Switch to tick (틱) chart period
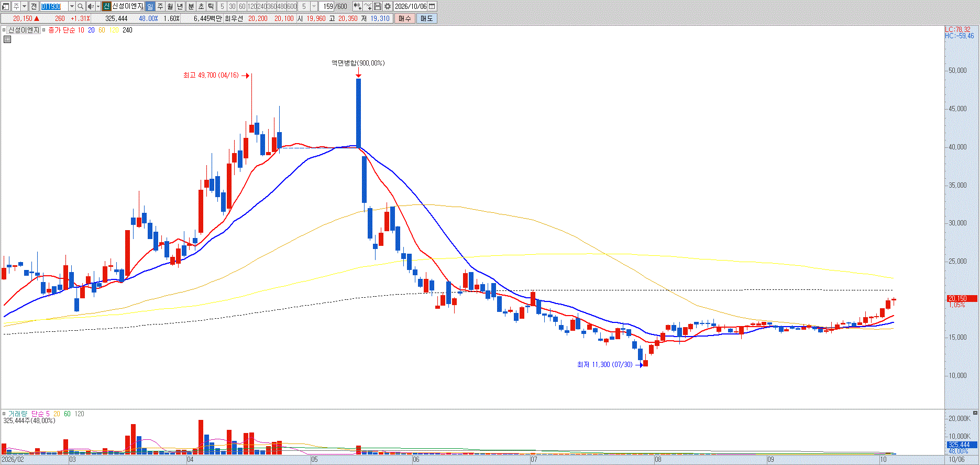The height and width of the screenshot is (465, 980). coord(211,6)
